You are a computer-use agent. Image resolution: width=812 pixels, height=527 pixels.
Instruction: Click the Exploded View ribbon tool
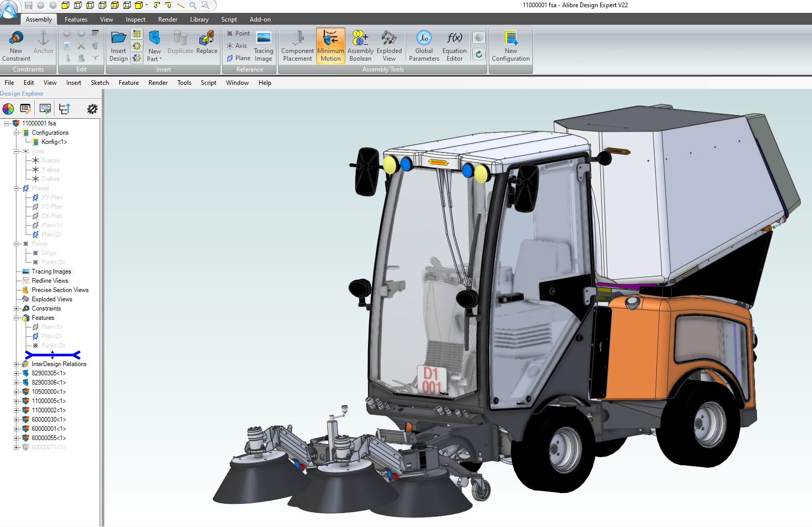[389, 46]
